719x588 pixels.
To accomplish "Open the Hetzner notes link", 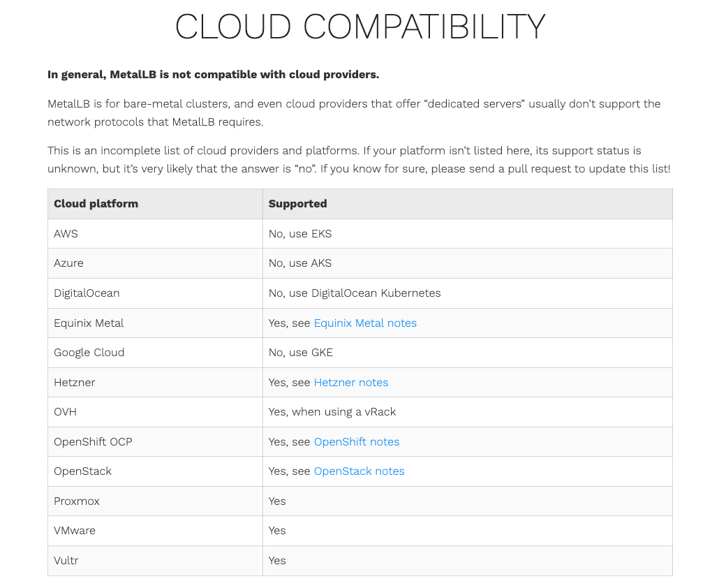I will click(351, 382).
